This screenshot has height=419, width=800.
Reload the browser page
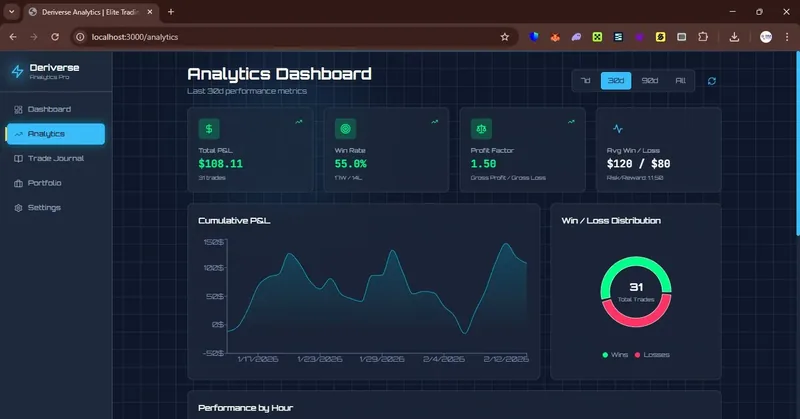(x=55, y=37)
